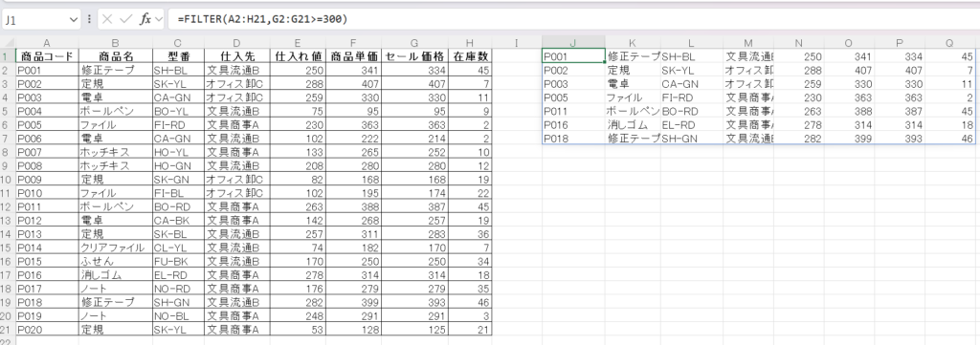
Task: Select column J header
Action: tap(573, 42)
